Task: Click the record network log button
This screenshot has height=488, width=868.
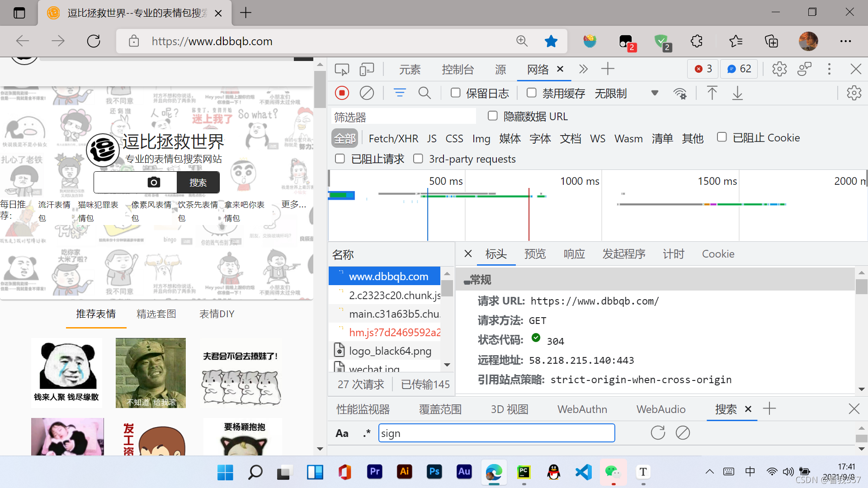Action: coord(342,93)
